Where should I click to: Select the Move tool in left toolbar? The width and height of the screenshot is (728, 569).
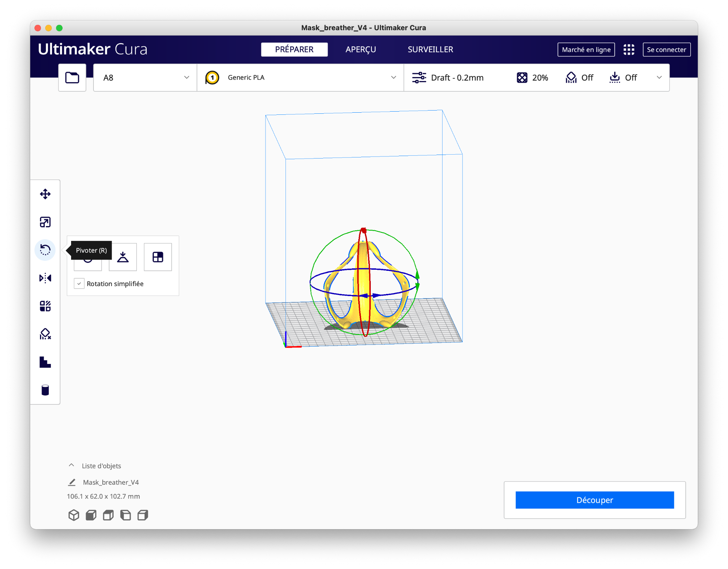tap(45, 194)
